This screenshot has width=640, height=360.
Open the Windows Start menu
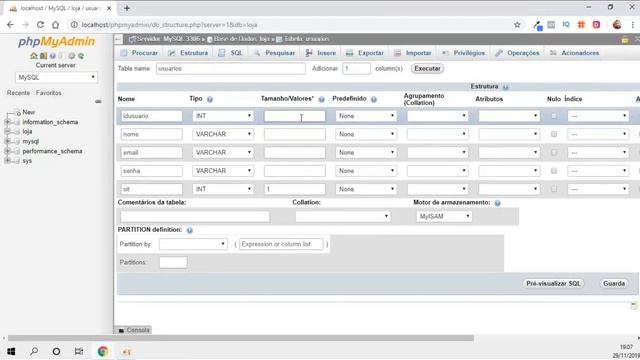tap(11, 351)
